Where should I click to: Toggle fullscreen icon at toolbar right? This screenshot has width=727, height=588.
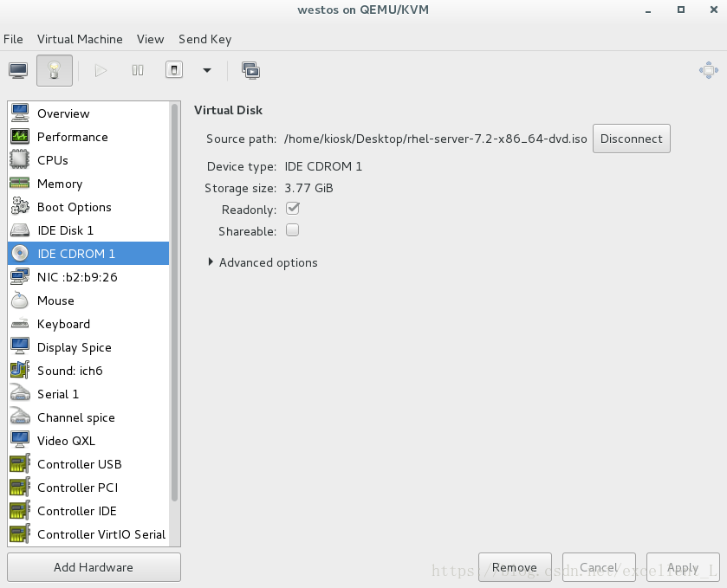click(x=709, y=70)
